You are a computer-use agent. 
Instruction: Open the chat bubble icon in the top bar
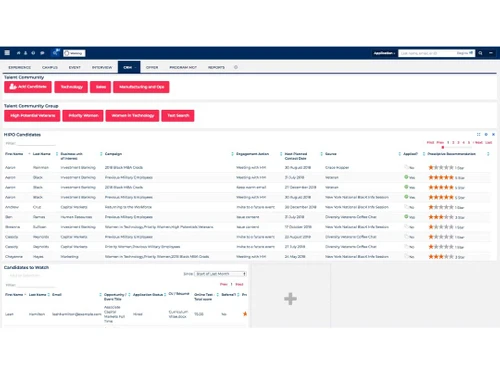pyautogui.click(x=42, y=53)
